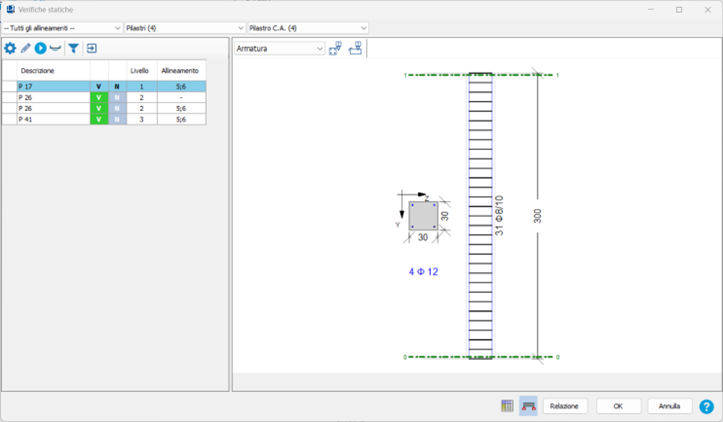
Task: Toggle the beam diagram view icon at bottom
Action: point(528,406)
